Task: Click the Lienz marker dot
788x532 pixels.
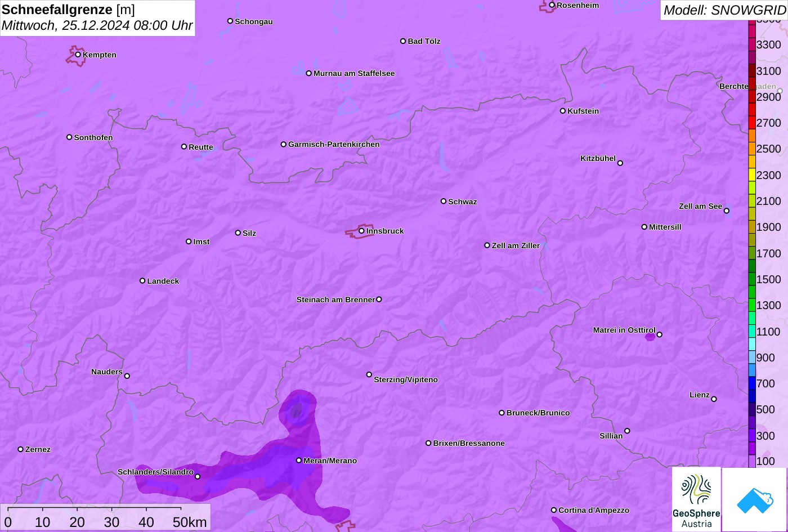Action: click(x=714, y=399)
